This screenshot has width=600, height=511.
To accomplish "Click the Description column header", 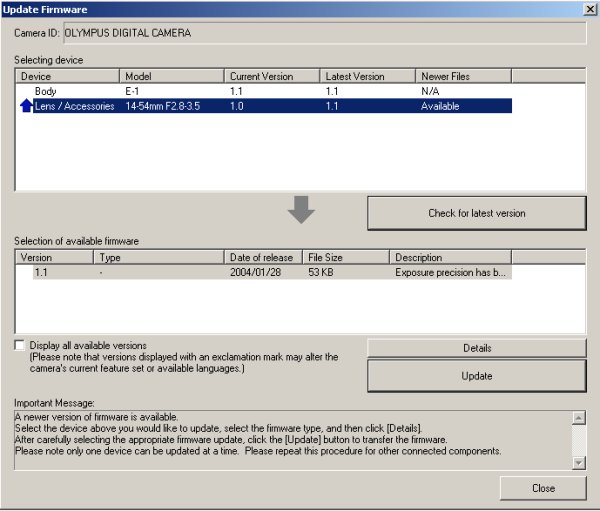I will click(450, 257).
